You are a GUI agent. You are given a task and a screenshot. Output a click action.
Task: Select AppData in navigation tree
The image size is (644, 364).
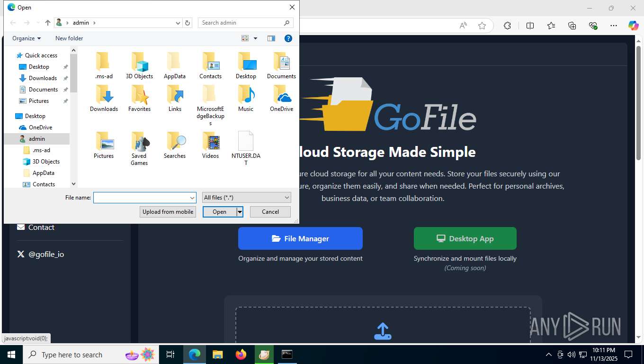44,173
